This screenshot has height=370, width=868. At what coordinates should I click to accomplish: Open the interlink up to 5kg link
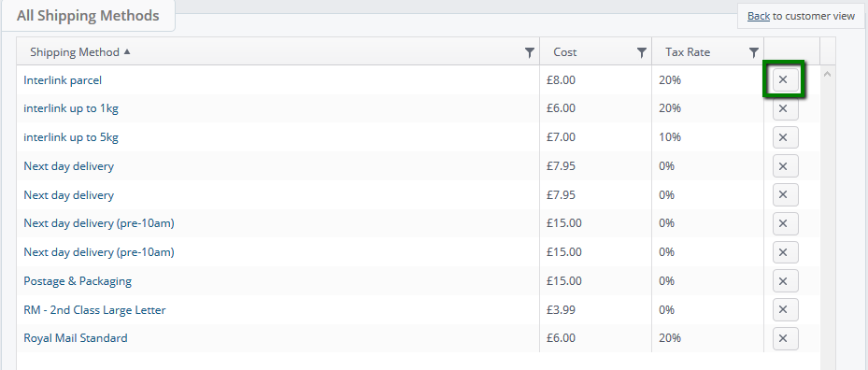coord(71,137)
